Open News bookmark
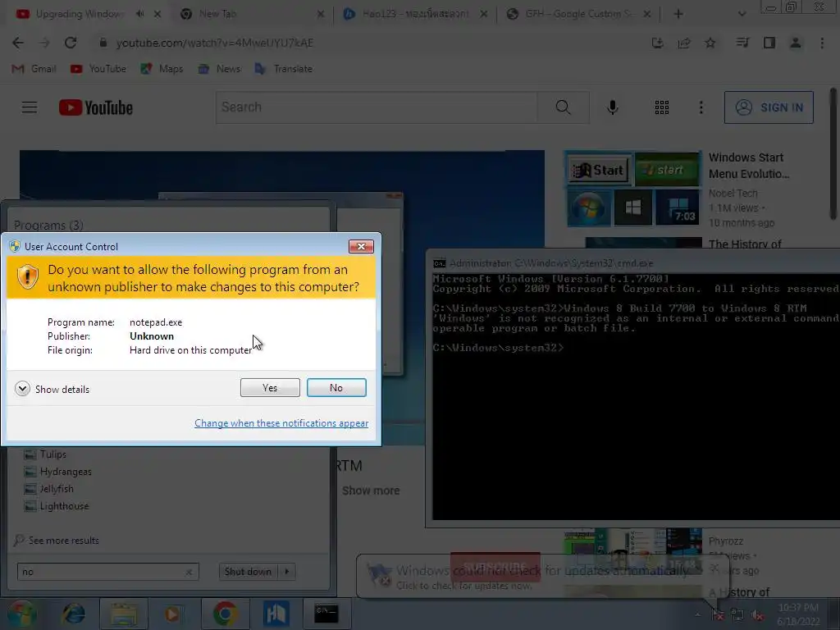The width and height of the screenshot is (840, 630). point(220,69)
